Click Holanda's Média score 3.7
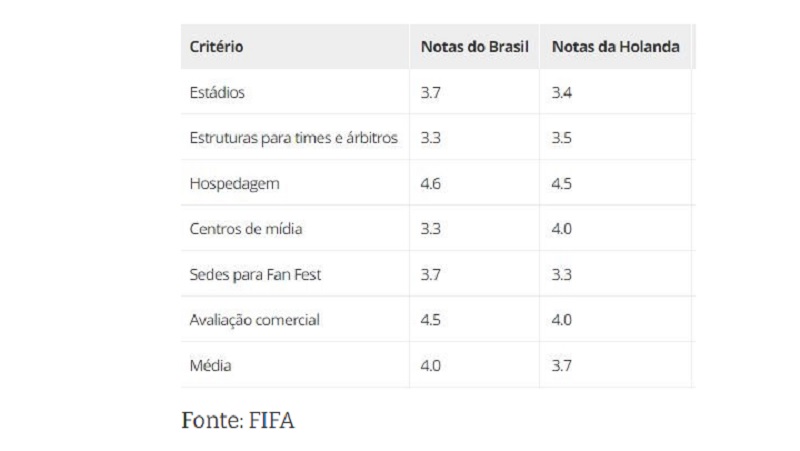The image size is (800, 451). click(561, 366)
